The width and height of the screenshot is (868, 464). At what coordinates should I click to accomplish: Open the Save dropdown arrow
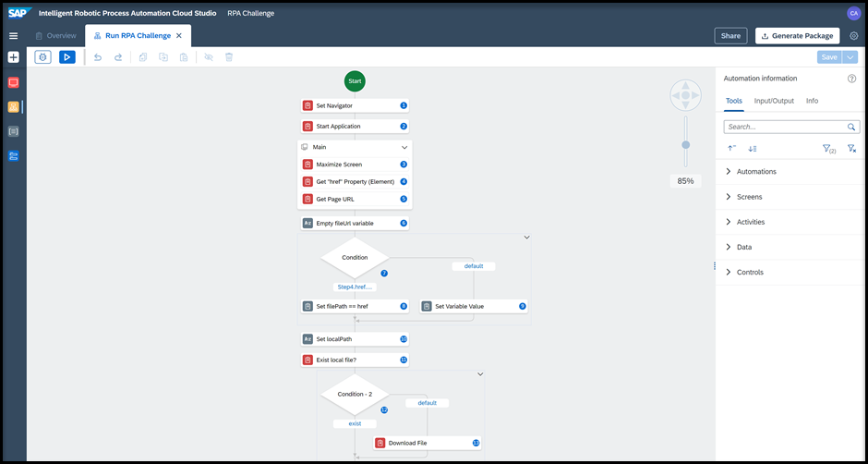coord(850,57)
